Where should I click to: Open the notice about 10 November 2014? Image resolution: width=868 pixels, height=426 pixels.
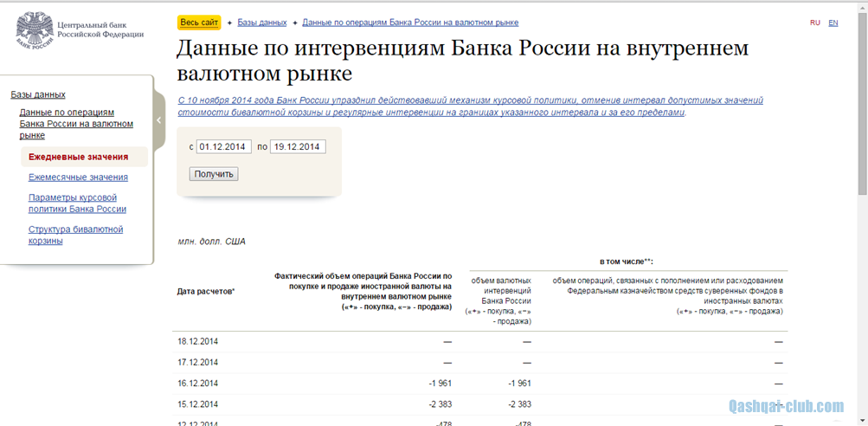470,106
